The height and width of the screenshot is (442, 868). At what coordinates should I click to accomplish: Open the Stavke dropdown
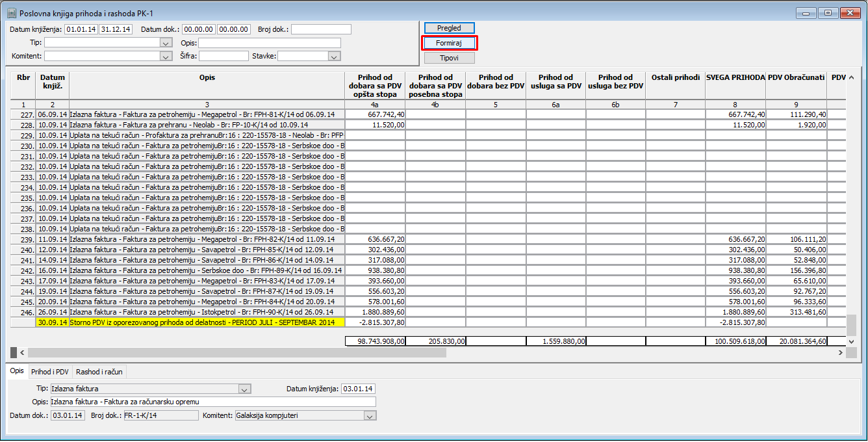point(334,56)
